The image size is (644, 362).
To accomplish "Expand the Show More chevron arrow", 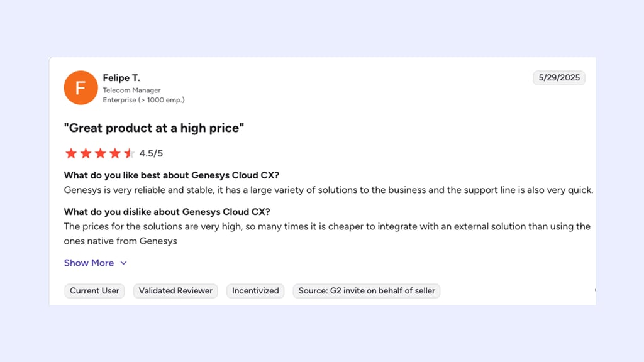I will coord(124,263).
